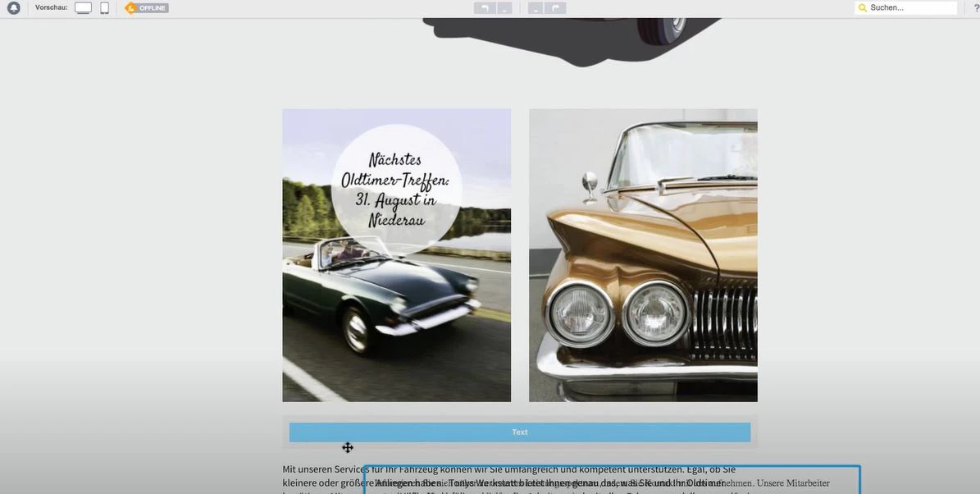
Task: Click the magnifier icon in the search box
Action: [862, 7]
